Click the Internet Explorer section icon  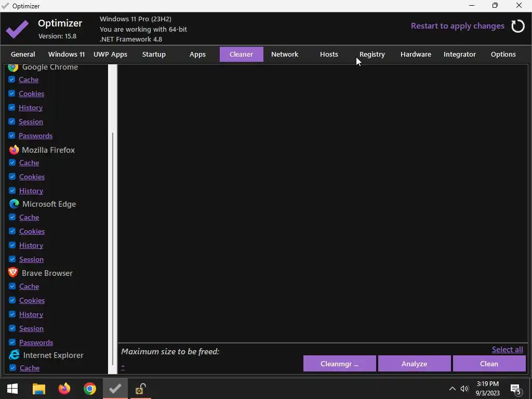click(x=14, y=355)
